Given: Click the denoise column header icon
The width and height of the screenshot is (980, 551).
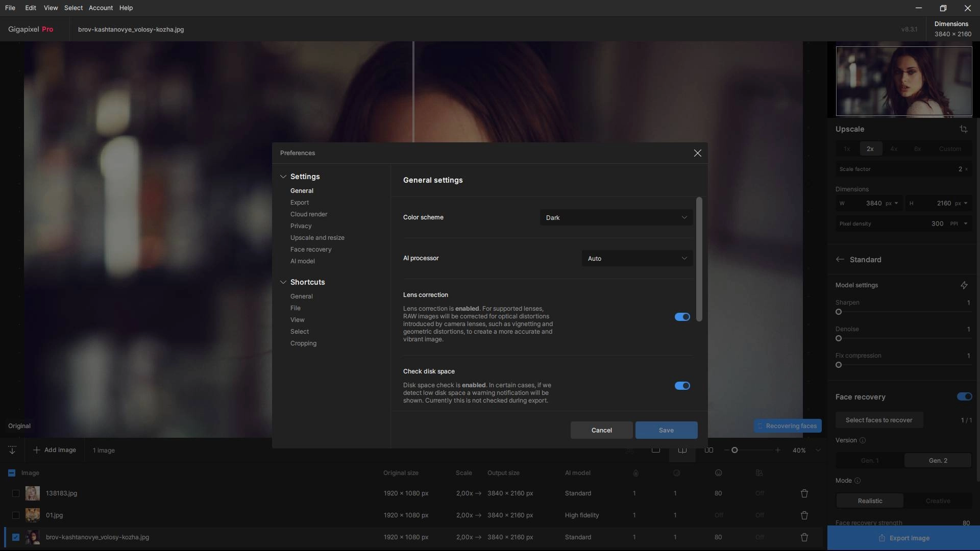Looking at the screenshot, I should (676, 473).
